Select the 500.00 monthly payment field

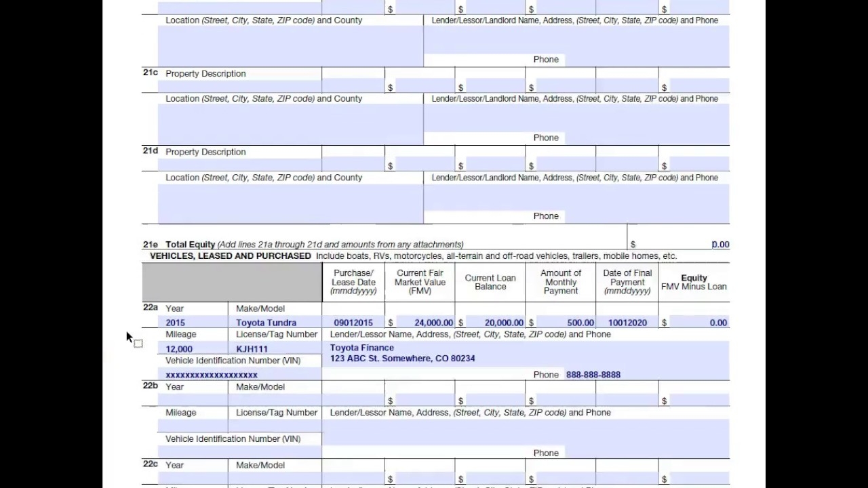coord(566,323)
